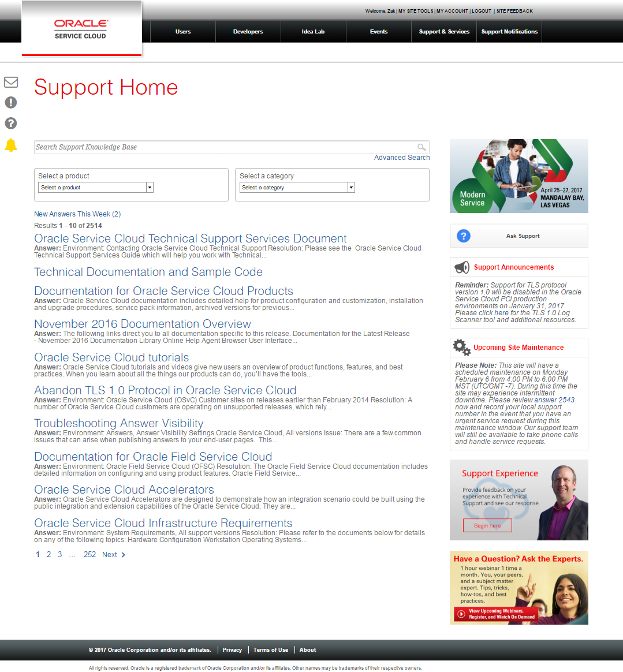
Task: Open Oracle Service Cloud tutorials answer
Action: tap(111, 357)
